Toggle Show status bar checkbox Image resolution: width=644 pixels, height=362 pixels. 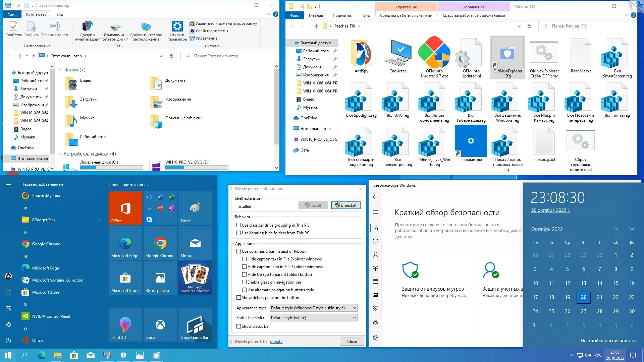pos(239,326)
